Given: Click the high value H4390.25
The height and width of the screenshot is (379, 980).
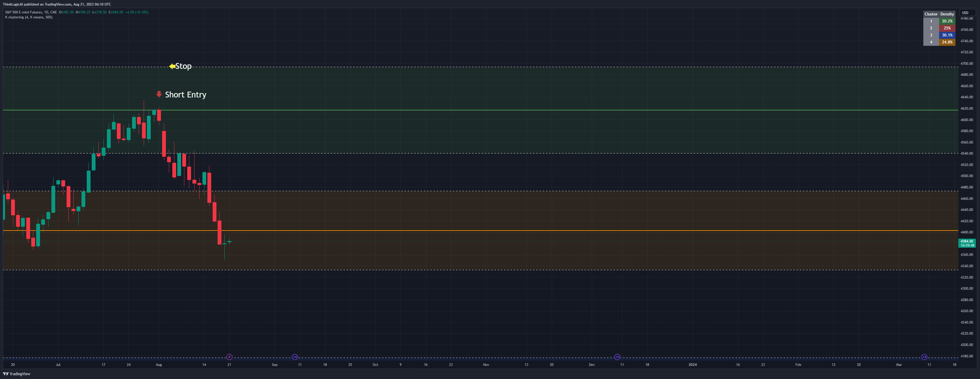Looking at the screenshot, I should tap(83, 12).
